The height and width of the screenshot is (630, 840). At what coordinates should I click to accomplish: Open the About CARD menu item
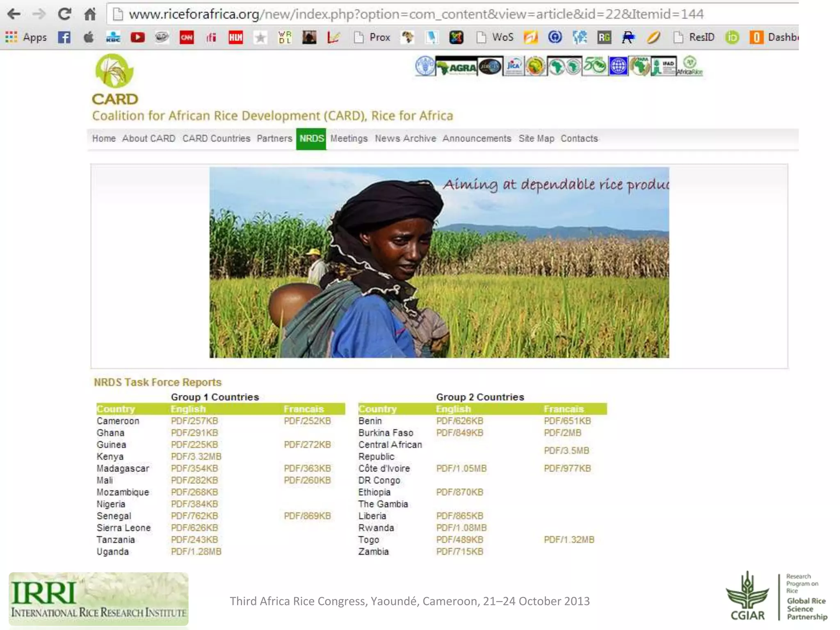[x=148, y=139]
